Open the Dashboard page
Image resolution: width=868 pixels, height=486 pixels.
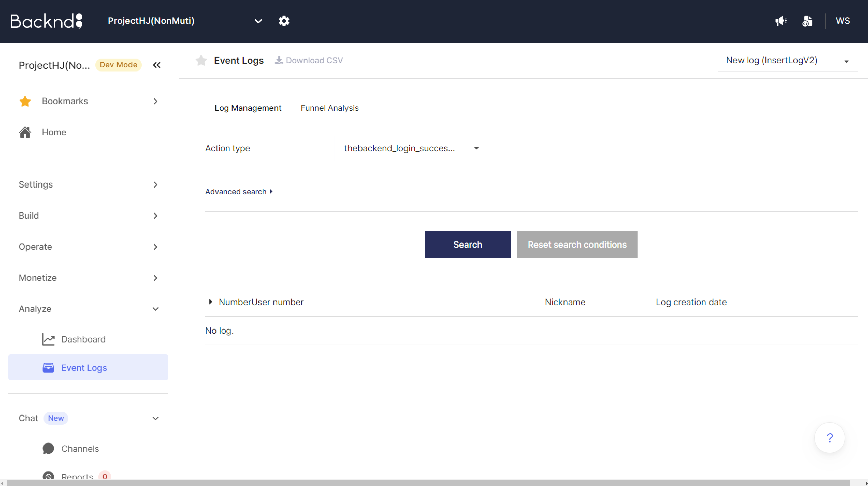coord(83,339)
